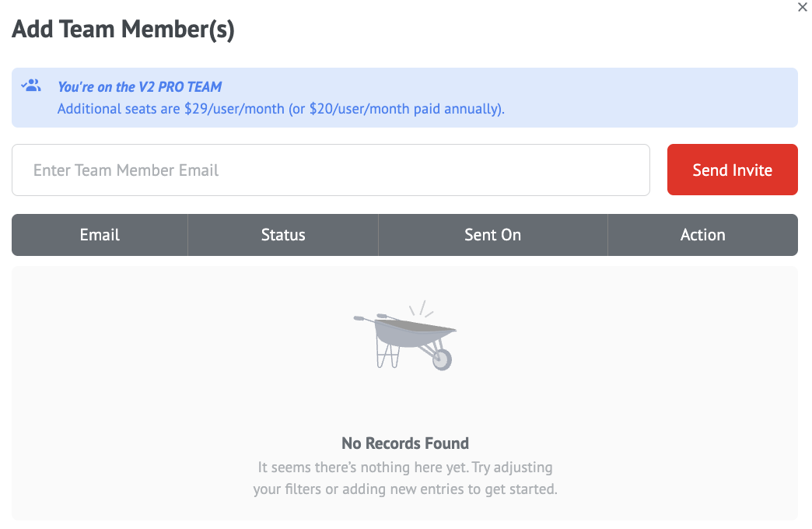This screenshot has width=812, height=529.
Task: Select the Sent On column header
Action: pyautogui.click(x=492, y=235)
